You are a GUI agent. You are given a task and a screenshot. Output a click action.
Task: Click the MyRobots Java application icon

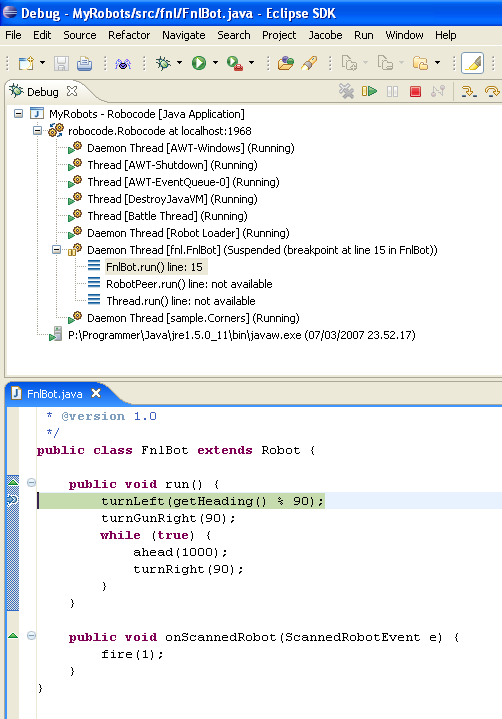37,113
